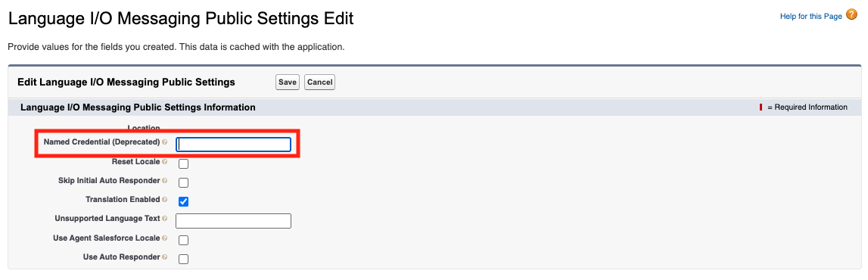Click the Save button
868x280 pixels.
pyautogui.click(x=288, y=82)
